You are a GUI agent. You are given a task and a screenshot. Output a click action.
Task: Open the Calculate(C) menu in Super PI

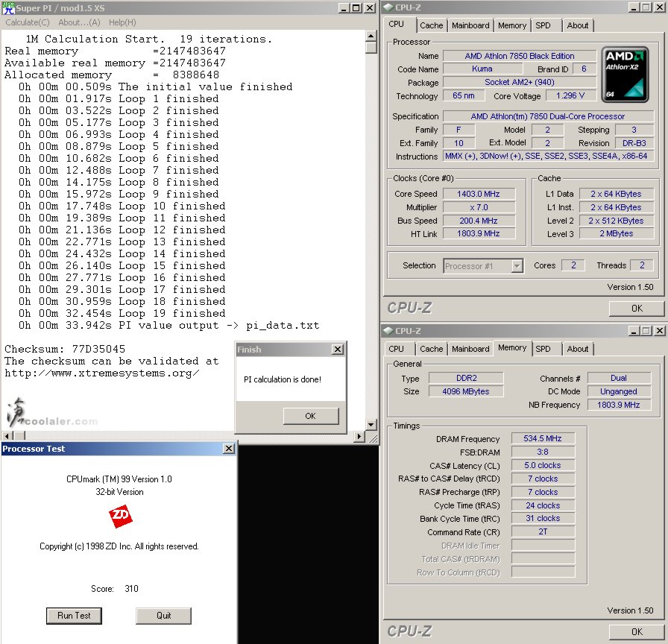point(28,22)
